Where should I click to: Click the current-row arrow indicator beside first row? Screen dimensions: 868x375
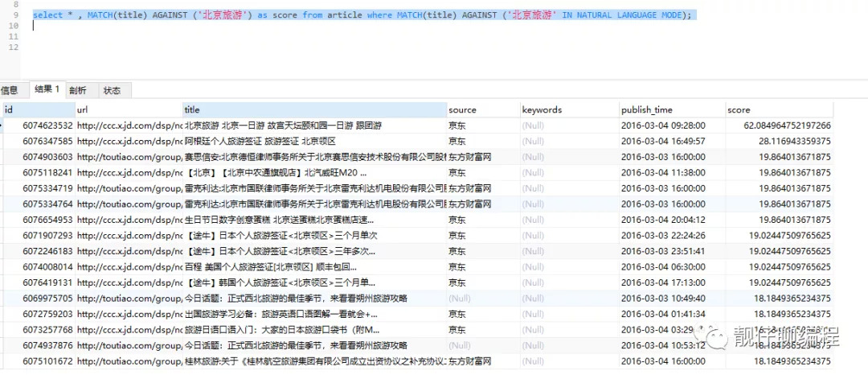(x=2, y=126)
